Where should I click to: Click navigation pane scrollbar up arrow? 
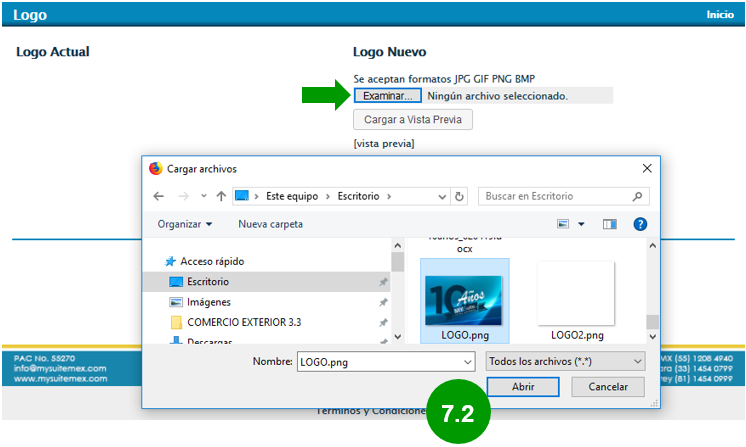[398, 246]
